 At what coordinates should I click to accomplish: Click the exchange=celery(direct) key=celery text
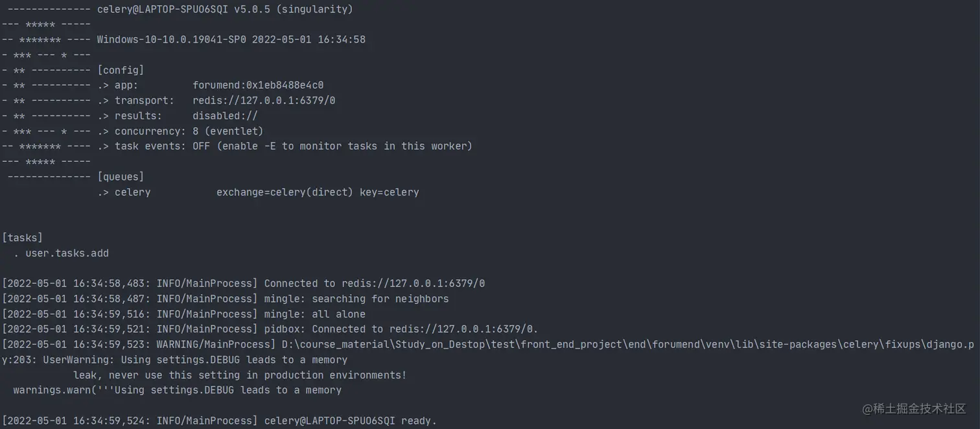[318, 192]
